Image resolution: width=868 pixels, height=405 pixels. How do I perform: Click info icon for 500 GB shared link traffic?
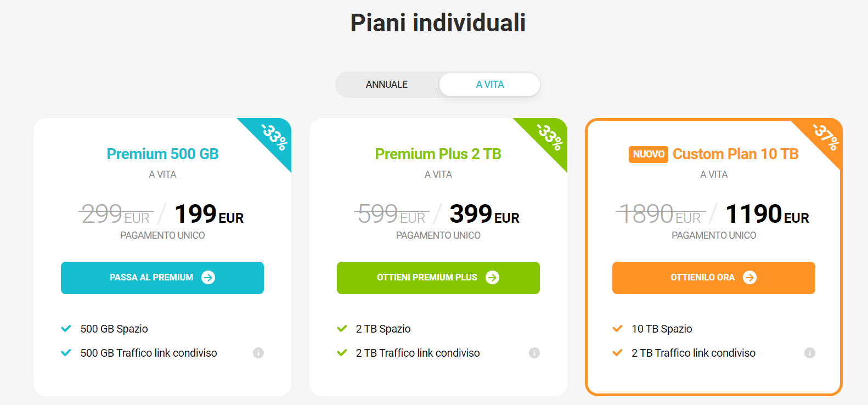point(258,353)
